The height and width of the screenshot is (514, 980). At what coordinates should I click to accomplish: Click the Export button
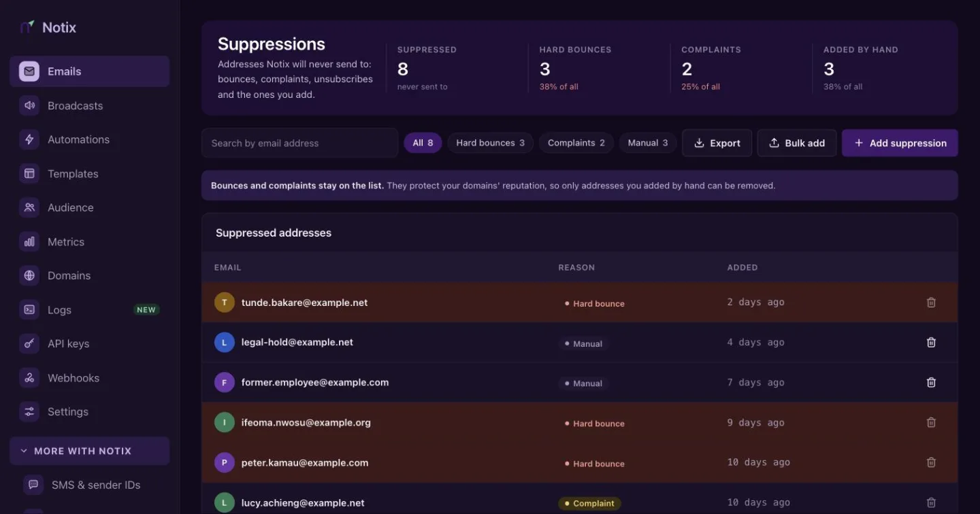click(717, 143)
